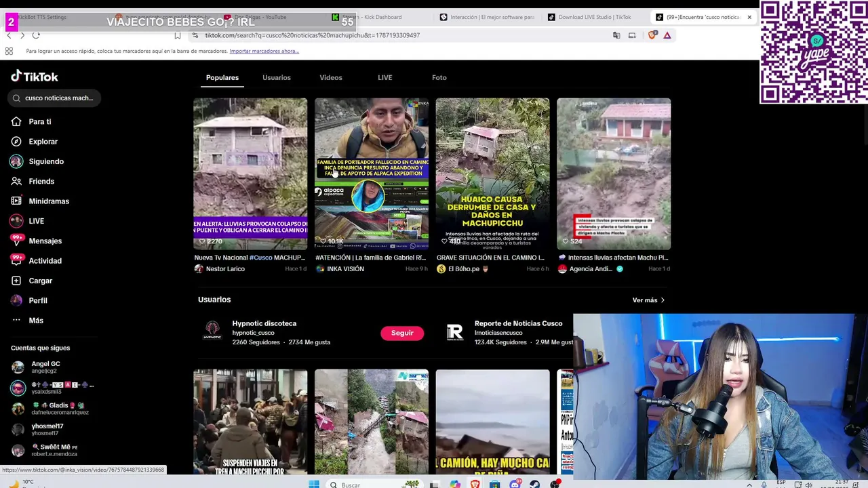
Task: Open the LIVE icon in sidebar
Action: (x=16, y=221)
